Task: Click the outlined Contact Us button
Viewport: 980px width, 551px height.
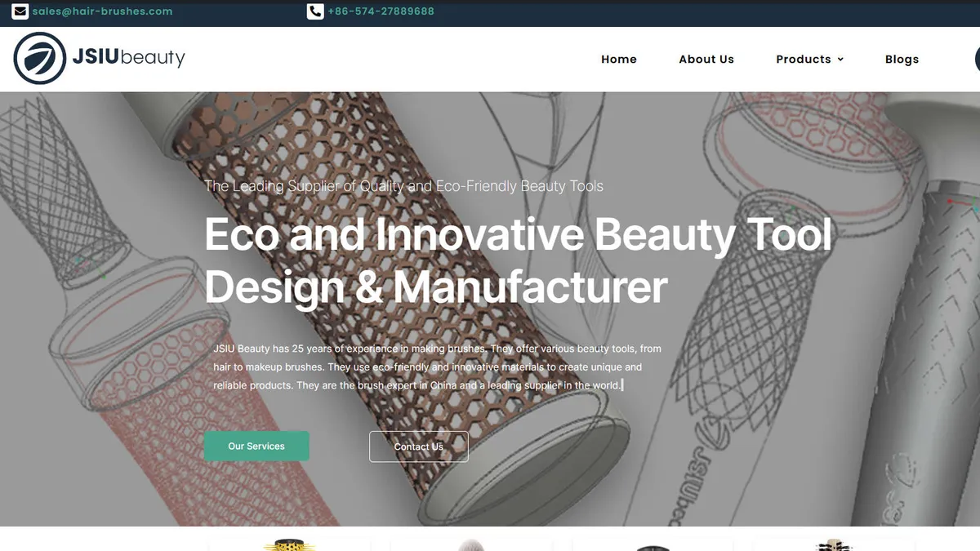Action: [x=419, y=447]
